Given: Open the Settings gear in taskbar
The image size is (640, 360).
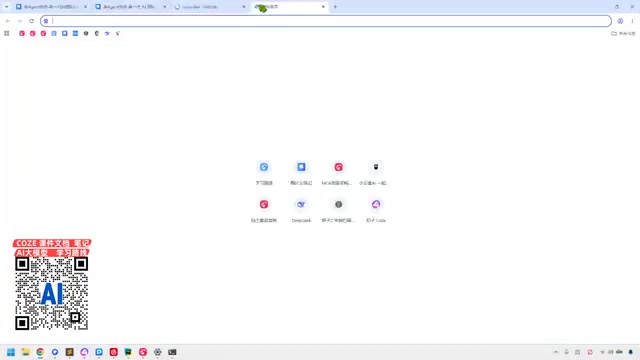Looking at the screenshot, I should pos(158,352).
